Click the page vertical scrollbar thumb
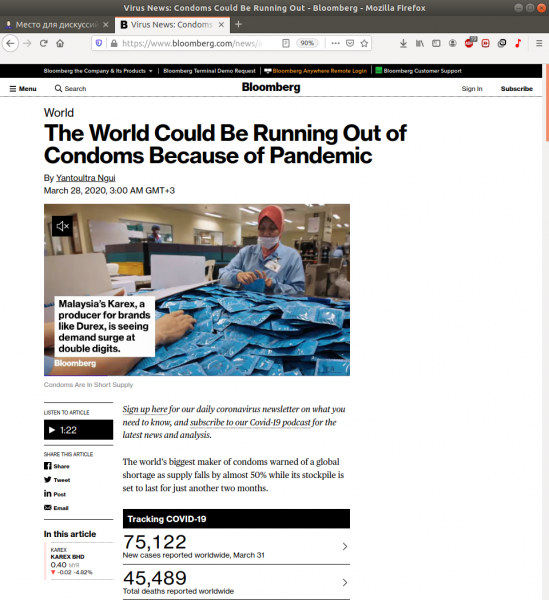This screenshot has height=600, width=549. pyautogui.click(x=547, y=103)
